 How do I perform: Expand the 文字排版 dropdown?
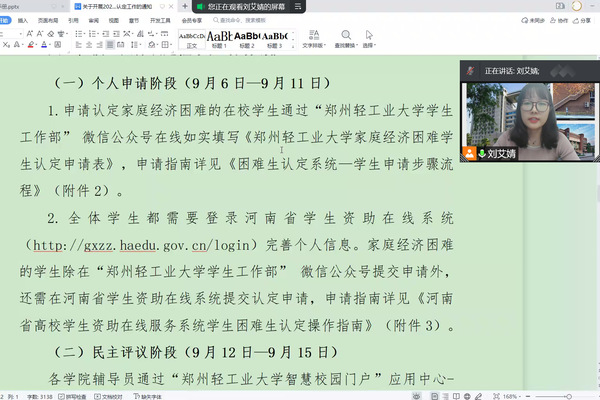pyautogui.click(x=313, y=45)
